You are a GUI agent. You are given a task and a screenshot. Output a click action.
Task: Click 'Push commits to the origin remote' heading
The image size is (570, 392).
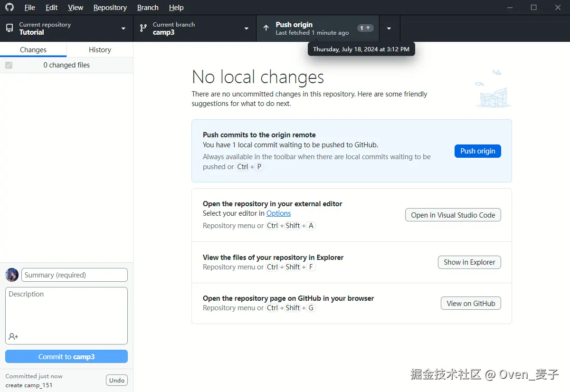tap(259, 135)
